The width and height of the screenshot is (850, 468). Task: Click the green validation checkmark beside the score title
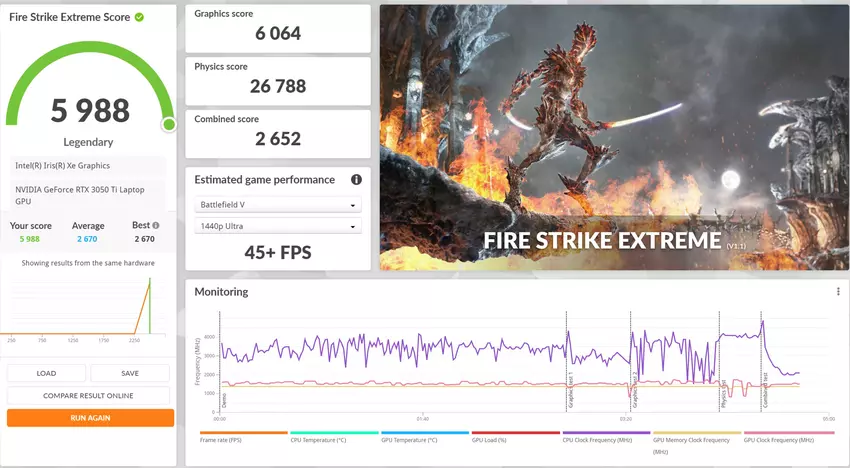pos(139,17)
